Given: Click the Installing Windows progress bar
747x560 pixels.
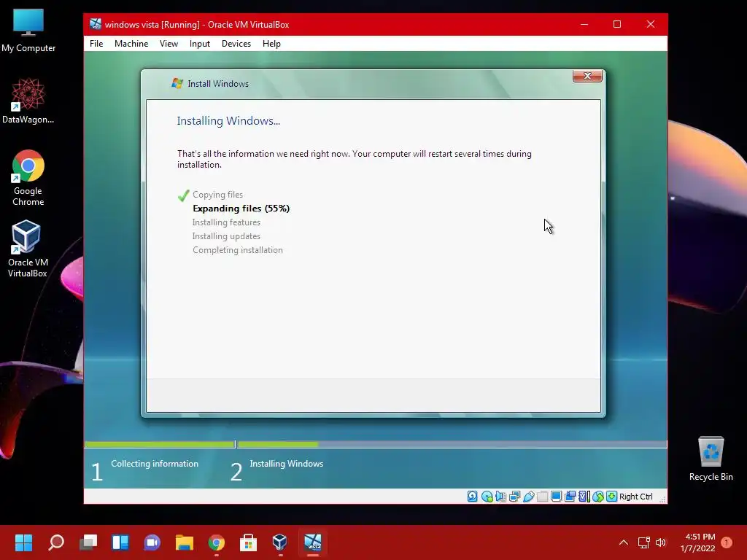Looking at the screenshot, I should point(452,444).
